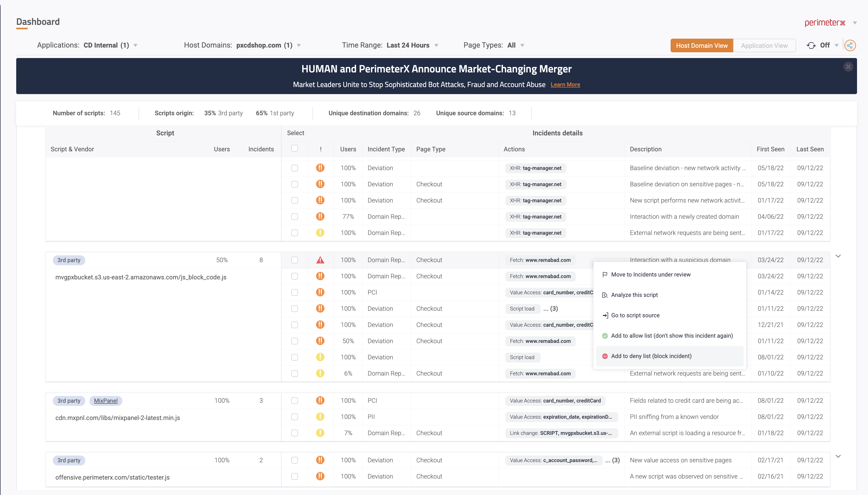Open the Learn More link in banner
The height and width of the screenshot is (495, 868).
click(565, 85)
